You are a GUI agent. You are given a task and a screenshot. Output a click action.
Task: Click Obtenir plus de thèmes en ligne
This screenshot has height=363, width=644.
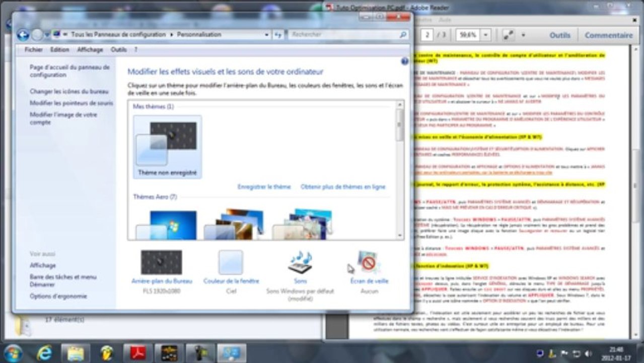click(343, 187)
